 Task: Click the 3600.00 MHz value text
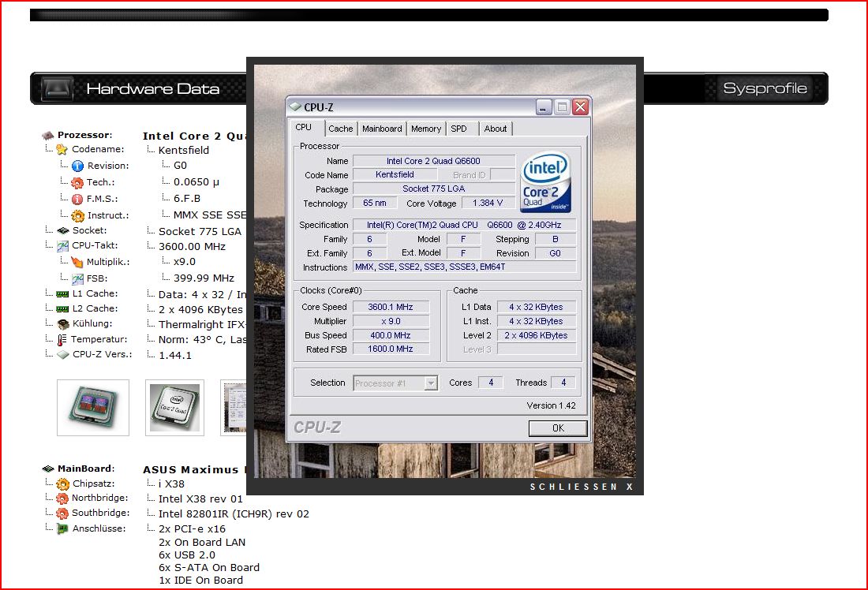[192, 246]
